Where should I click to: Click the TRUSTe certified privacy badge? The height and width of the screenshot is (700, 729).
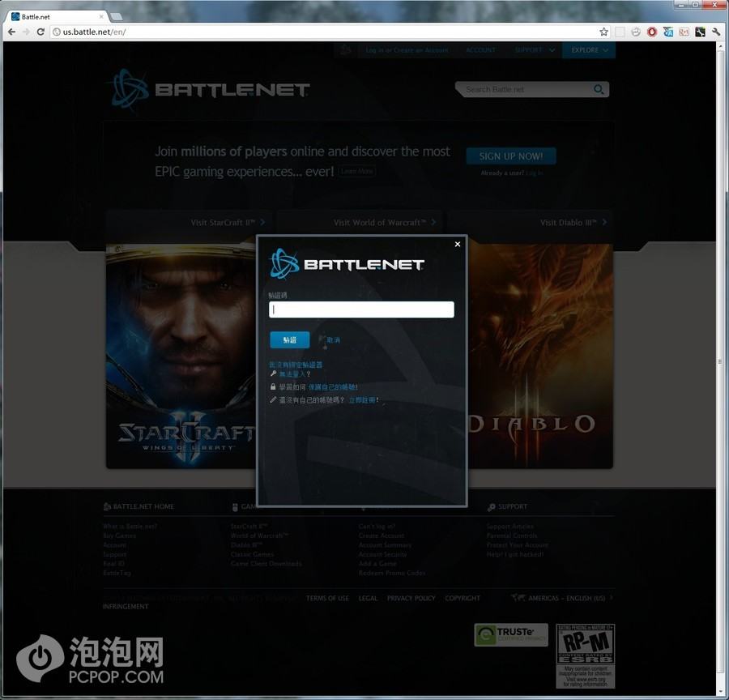511,635
